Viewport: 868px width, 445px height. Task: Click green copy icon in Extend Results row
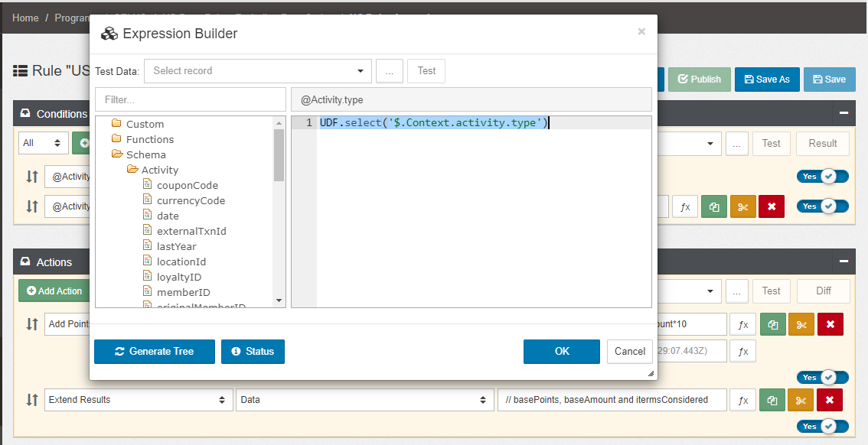(772, 400)
